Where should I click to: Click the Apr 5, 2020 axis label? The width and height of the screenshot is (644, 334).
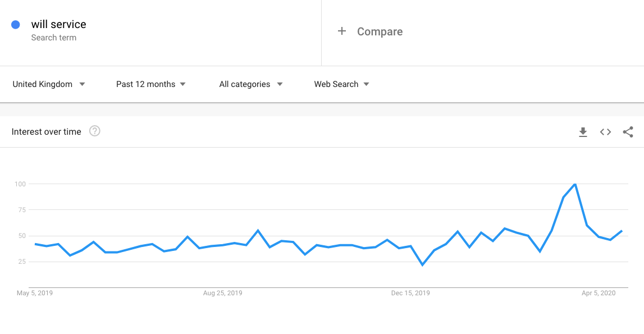[599, 293]
